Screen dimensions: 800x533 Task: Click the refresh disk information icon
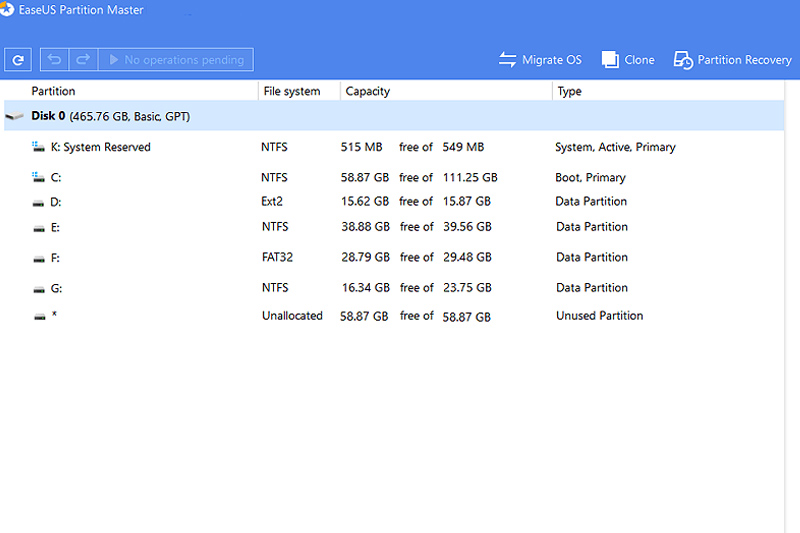[18, 60]
